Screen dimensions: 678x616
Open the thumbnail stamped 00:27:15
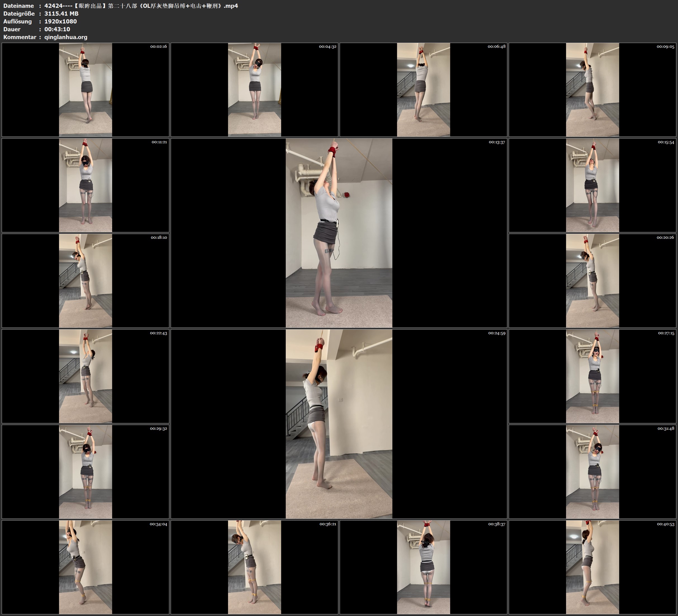tap(592, 376)
